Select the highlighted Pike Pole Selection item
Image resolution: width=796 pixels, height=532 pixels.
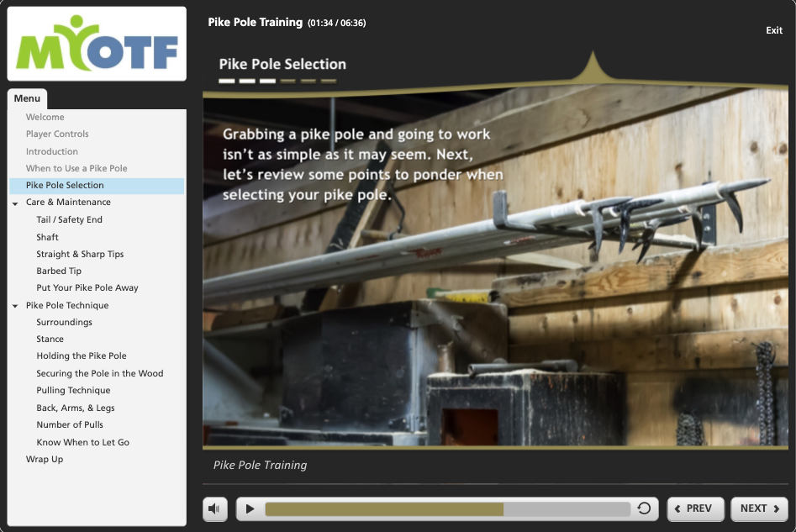pyautogui.click(x=97, y=185)
